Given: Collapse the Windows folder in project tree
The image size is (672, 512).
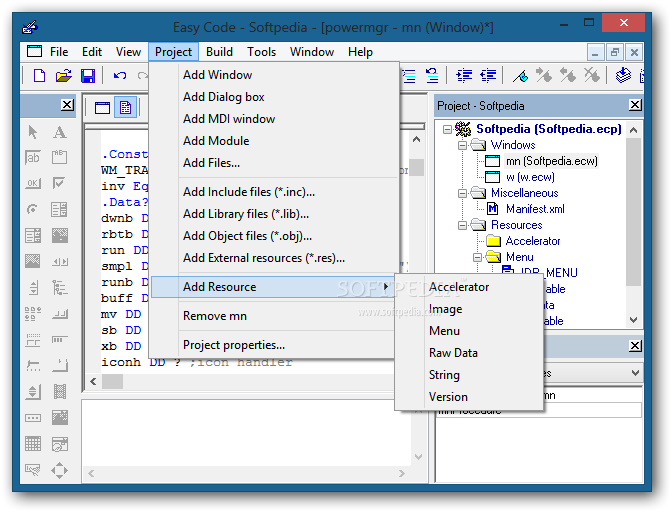Looking at the screenshot, I should (462, 145).
